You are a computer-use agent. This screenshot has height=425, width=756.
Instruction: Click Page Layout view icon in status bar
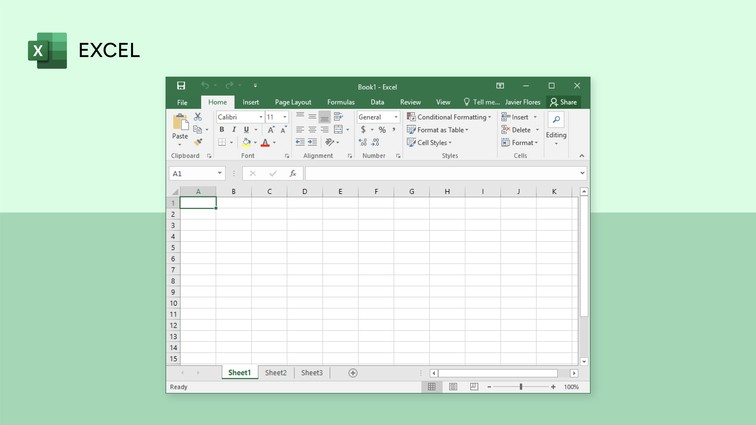(x=453, y=387)
